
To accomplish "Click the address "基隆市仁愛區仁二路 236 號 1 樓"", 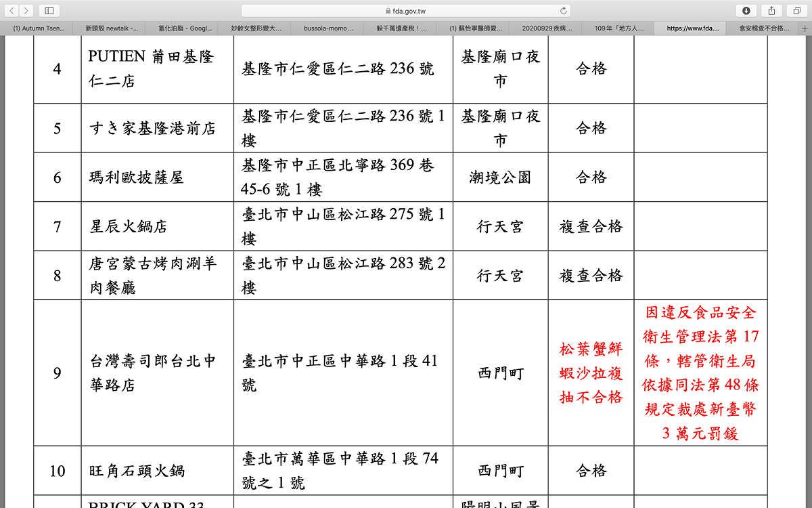I will pos(344,128).
